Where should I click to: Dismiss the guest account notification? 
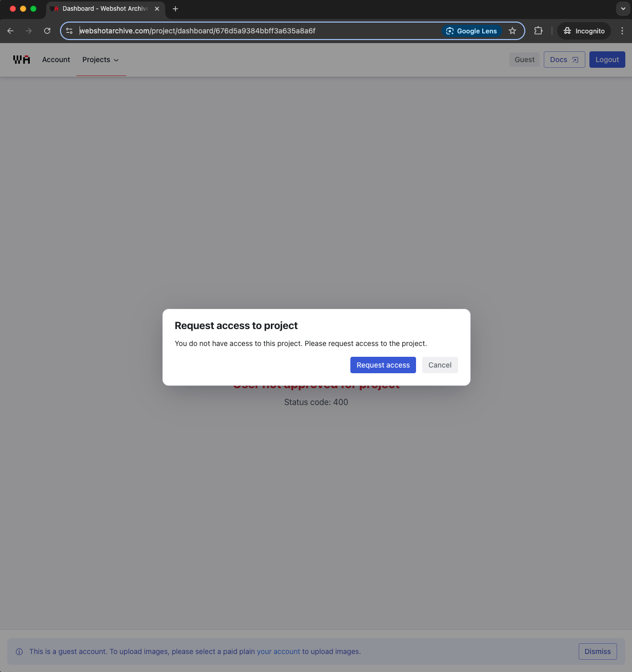598,651
